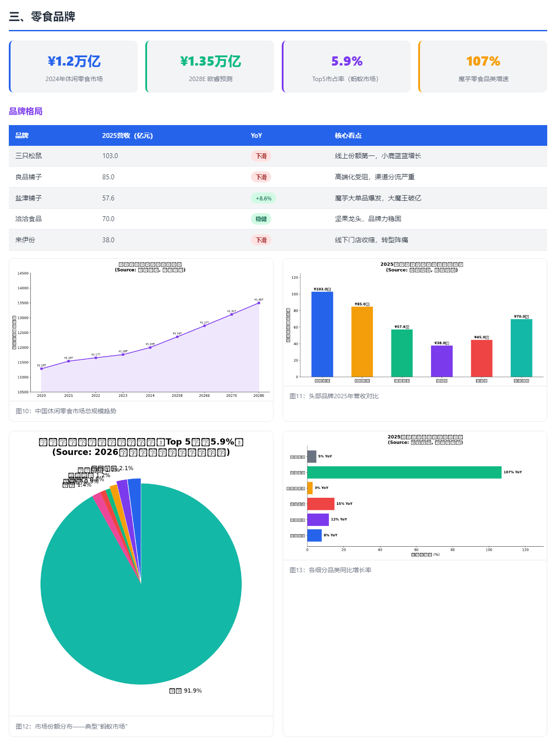Click the 图10：中国休闲零食市场总规模趋势 caption
560x744 pixels.
66,411
